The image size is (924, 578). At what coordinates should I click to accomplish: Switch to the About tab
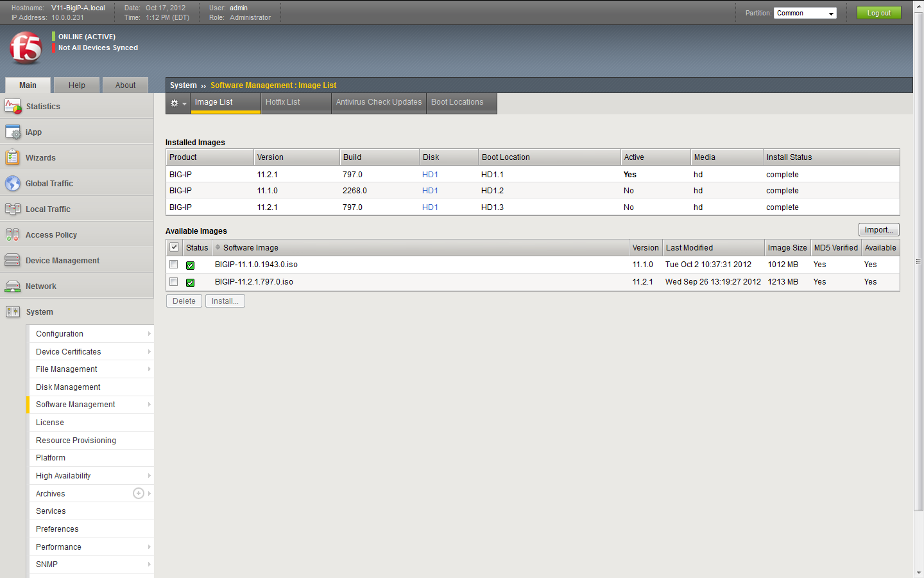coord(126,85)
